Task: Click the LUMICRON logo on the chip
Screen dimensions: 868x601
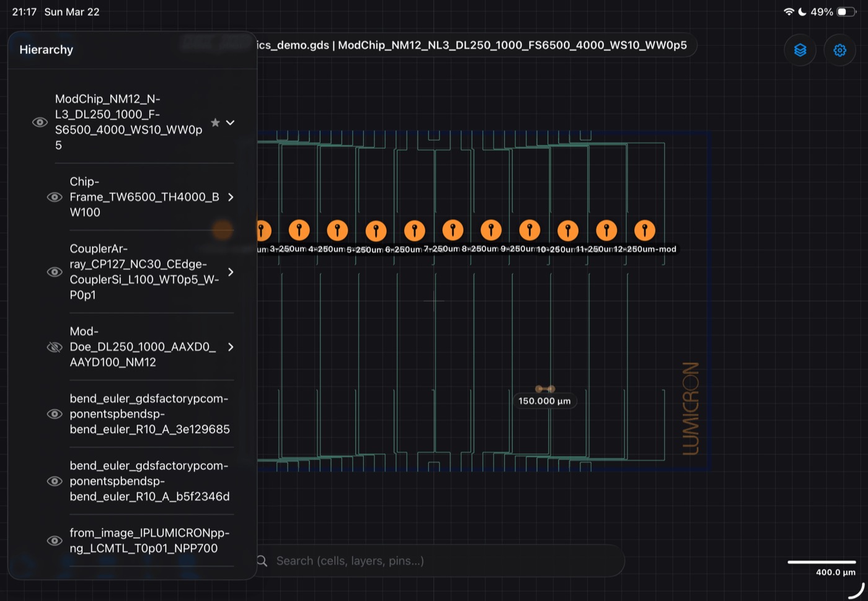Action: point(691,408)
